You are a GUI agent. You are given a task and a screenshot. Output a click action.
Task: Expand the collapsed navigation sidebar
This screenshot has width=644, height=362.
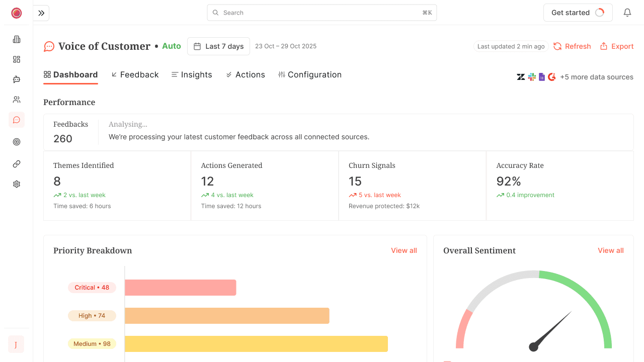(41, 13)
